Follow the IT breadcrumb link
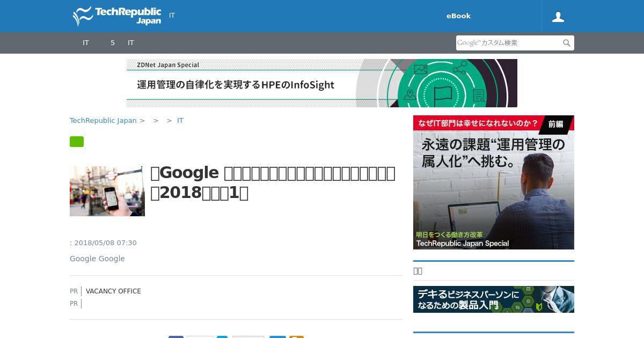The height and width of the screenshot is (338, 644). click(180, 121)
